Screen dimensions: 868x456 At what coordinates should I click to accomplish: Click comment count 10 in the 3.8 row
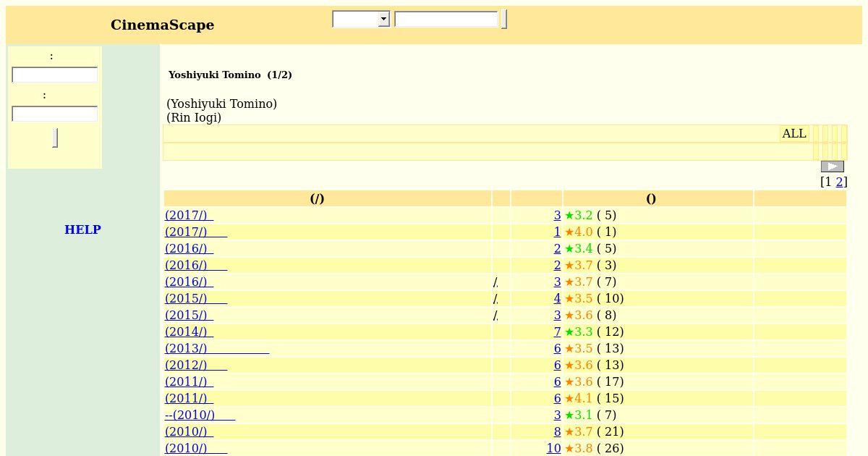[x=553, y=448]
